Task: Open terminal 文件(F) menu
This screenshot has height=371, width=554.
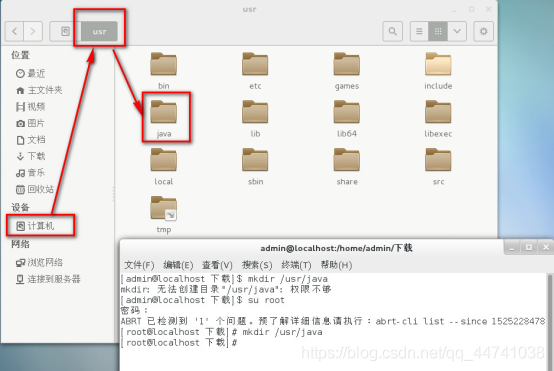Action: click(140, 265)
